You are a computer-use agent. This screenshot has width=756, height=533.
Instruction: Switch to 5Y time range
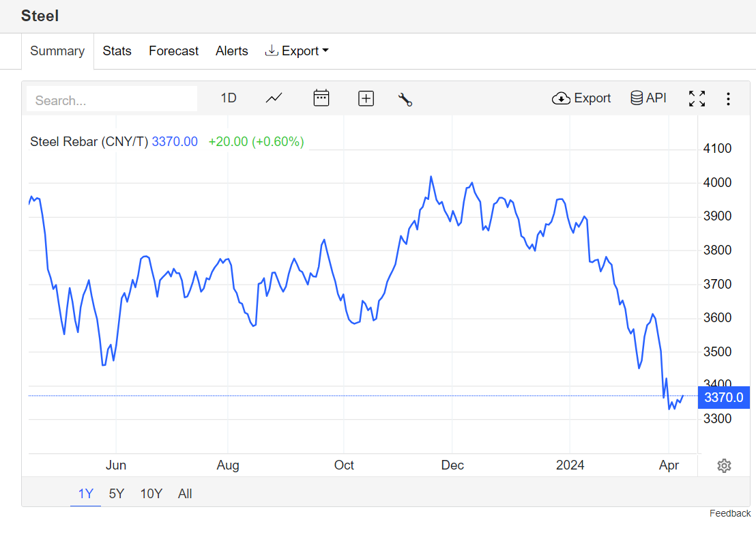point(117,493)
